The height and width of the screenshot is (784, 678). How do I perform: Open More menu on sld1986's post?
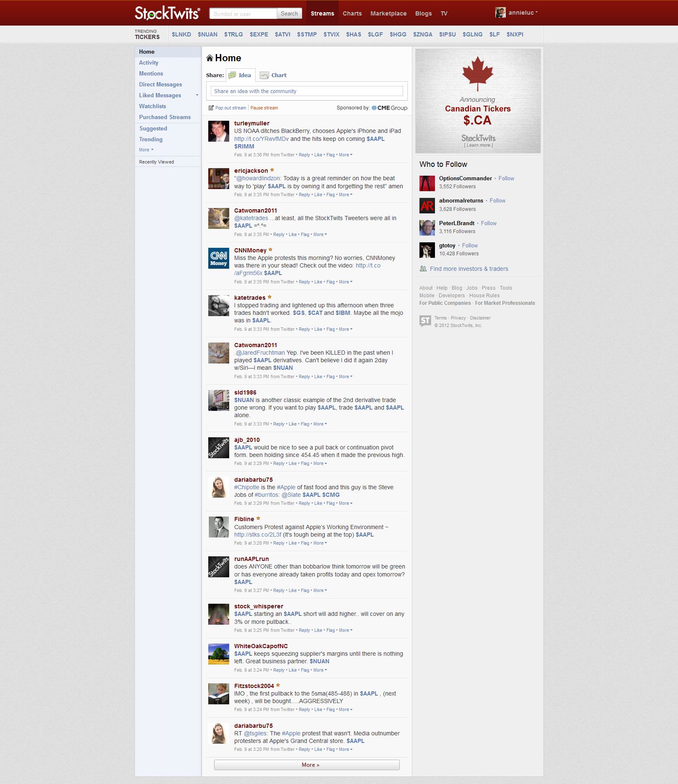[x=320, y=424]
